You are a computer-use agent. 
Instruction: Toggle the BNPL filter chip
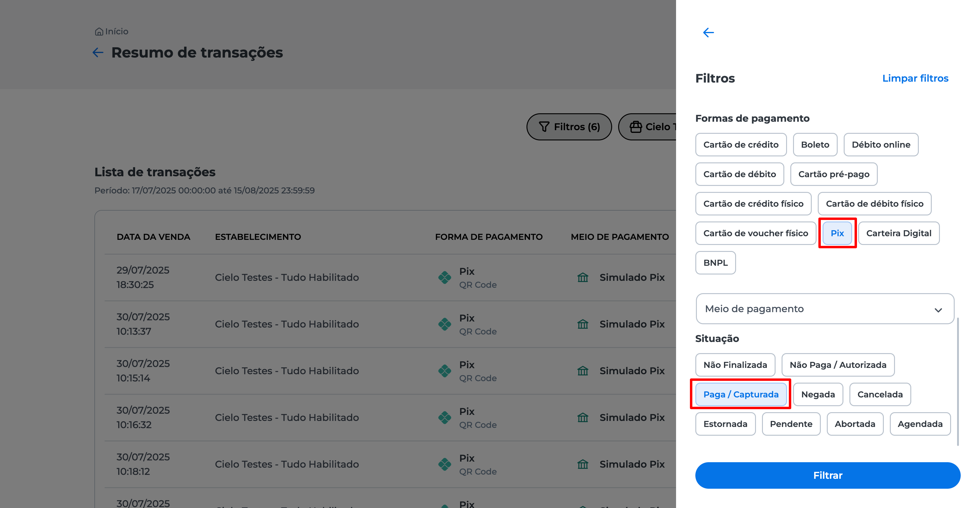point(715,263)
